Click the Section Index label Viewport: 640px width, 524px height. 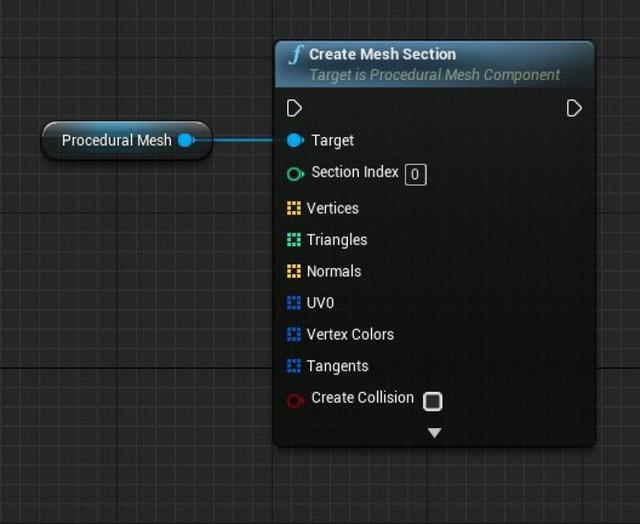tap(355, 172)
